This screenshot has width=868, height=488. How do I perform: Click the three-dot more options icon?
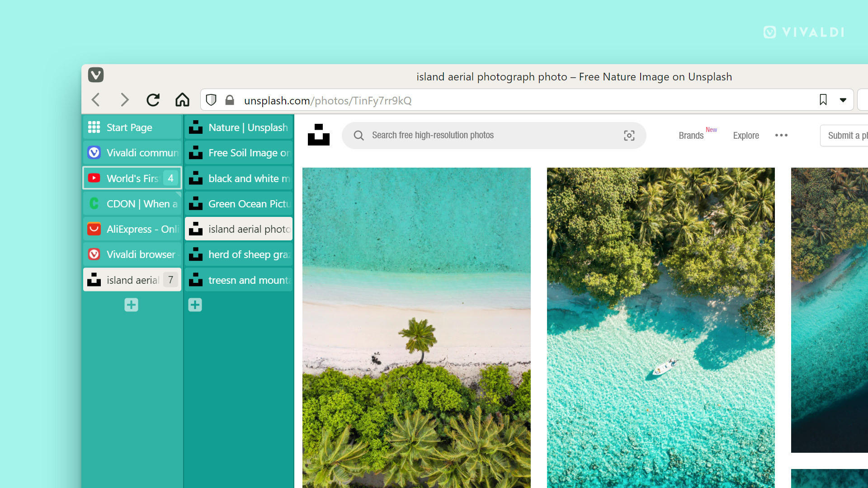781,135
